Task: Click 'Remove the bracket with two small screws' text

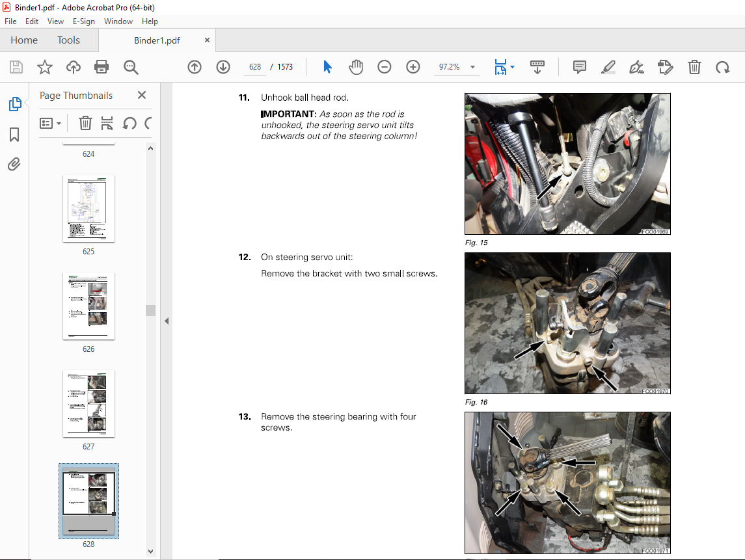Action: (x=349, y=274)
